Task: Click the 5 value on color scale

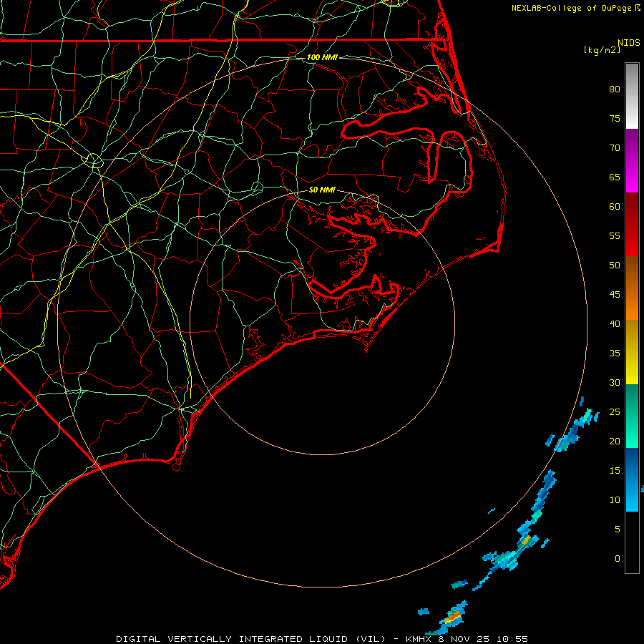Action: [x=618, y=529]
